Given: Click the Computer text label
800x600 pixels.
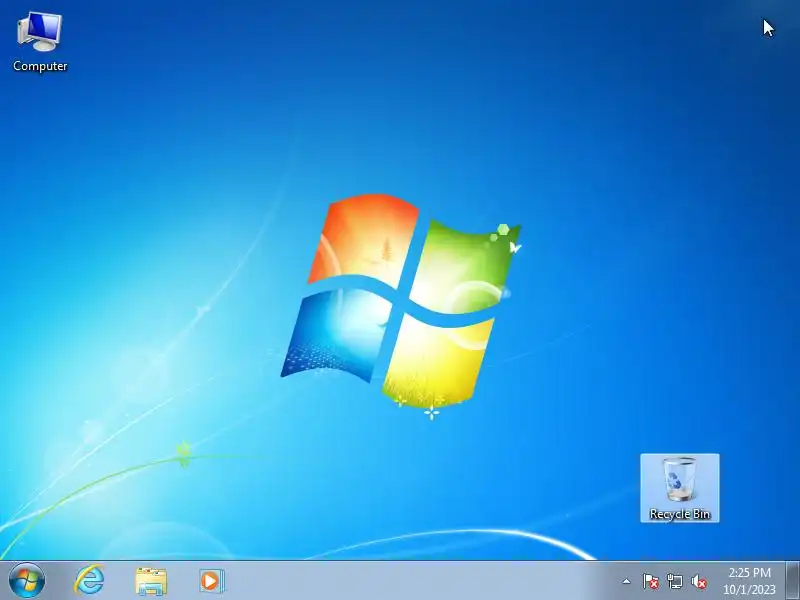Looking at the screenshot, I should (x=40, y=66).
